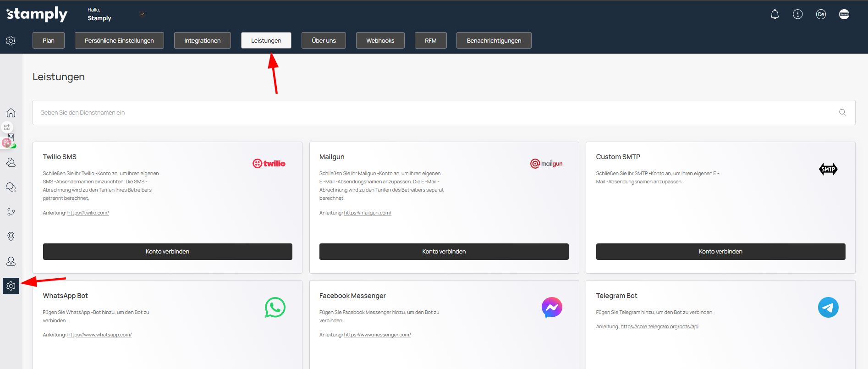Open the Webhooks tab

pyautogui.click(x=380, y=40)
